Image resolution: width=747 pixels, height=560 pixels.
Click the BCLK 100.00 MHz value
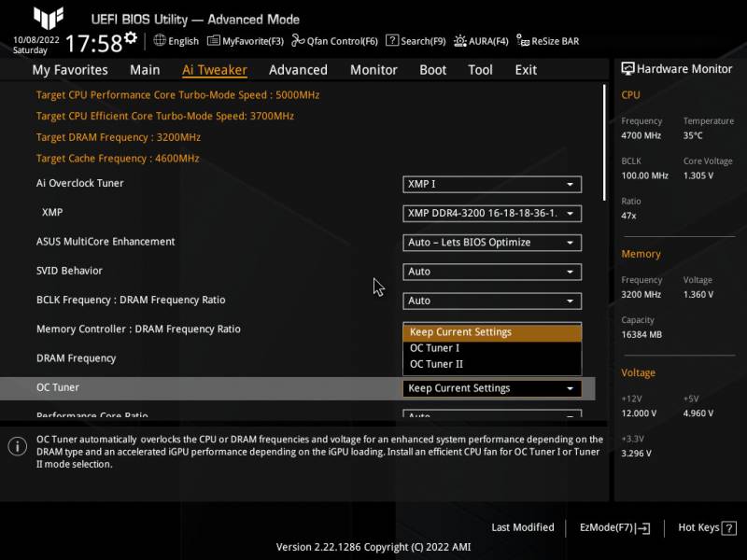(x=644, y=175)
